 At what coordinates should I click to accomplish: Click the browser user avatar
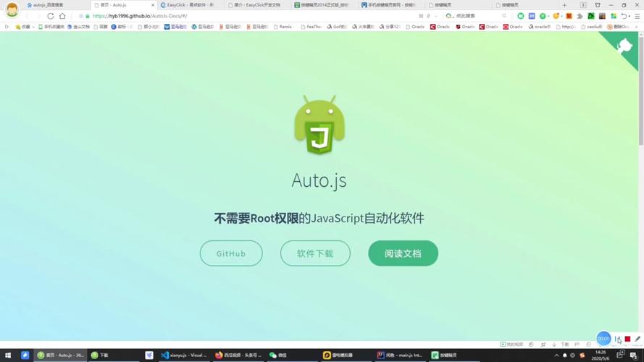point(12,9)
